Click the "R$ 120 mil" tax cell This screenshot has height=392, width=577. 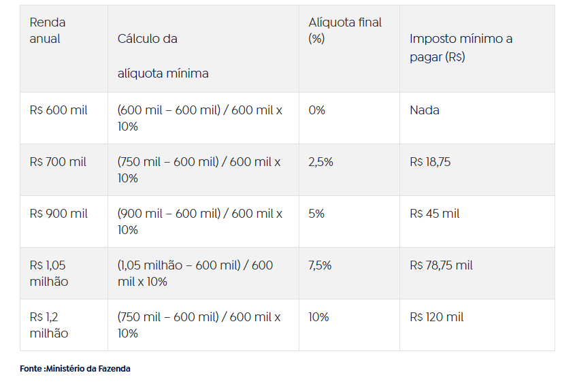tap(436, 317)
